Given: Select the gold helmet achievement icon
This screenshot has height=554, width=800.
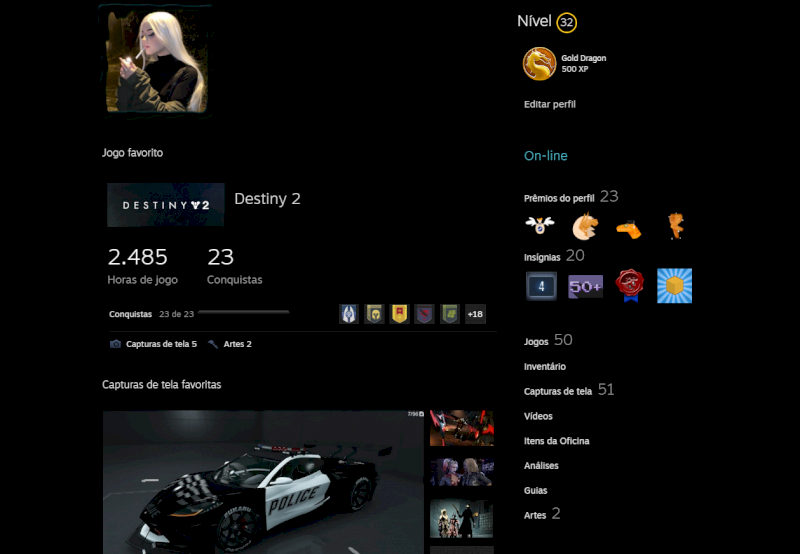Looking at the screenshot, I should (374, 314).
